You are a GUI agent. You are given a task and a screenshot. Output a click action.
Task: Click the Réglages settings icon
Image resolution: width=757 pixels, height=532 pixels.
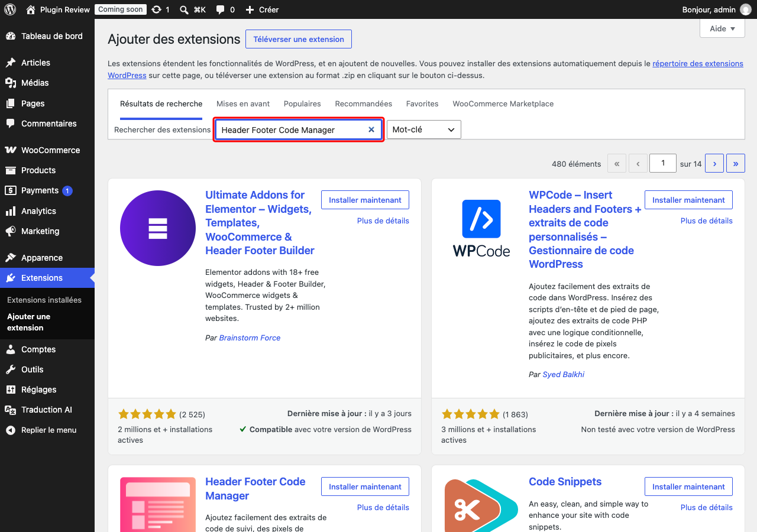click(11, 390)
